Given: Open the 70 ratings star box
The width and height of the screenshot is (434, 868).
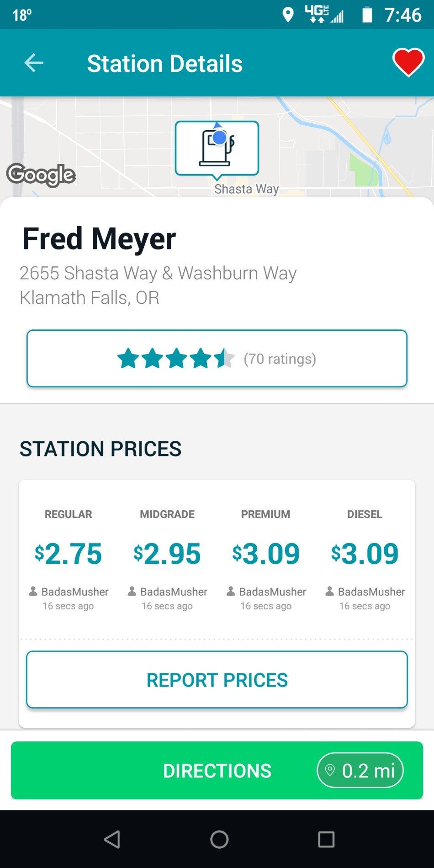Looking at the screenshot, I should (217, 359).
